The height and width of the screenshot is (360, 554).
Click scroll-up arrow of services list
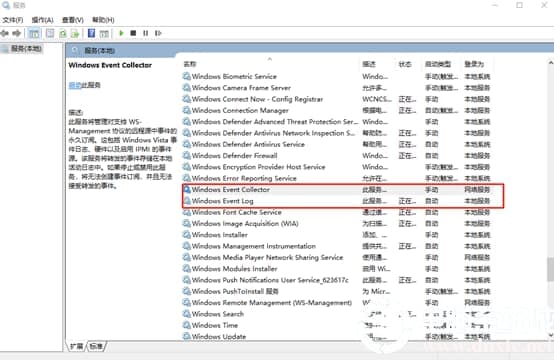pos(550,63)
